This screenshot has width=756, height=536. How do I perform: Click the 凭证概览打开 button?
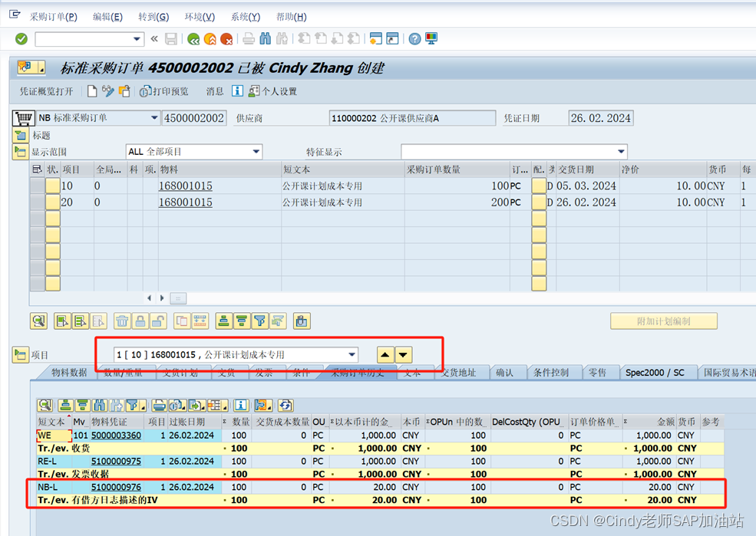click(46, 91)
